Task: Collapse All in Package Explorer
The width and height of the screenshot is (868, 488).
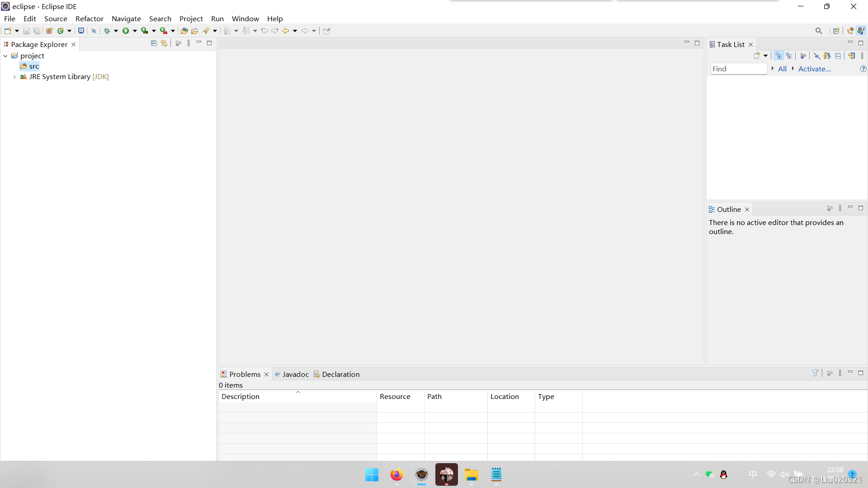Action: [x=154, y=43]
